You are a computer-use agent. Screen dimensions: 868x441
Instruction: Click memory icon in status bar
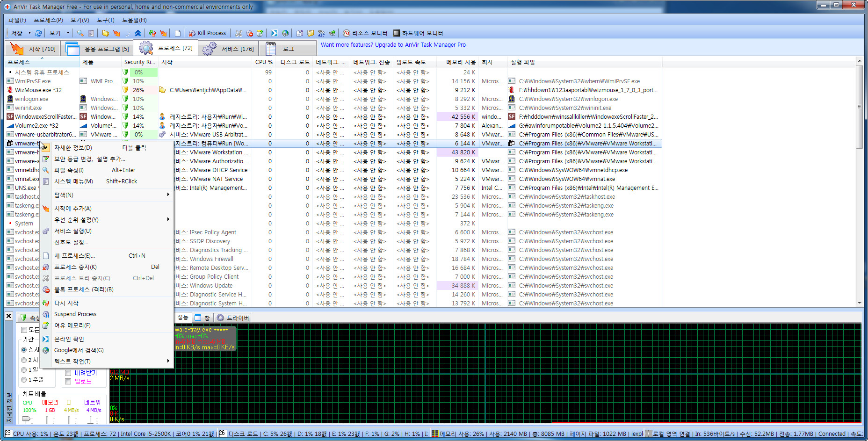(x=435, y=434)
